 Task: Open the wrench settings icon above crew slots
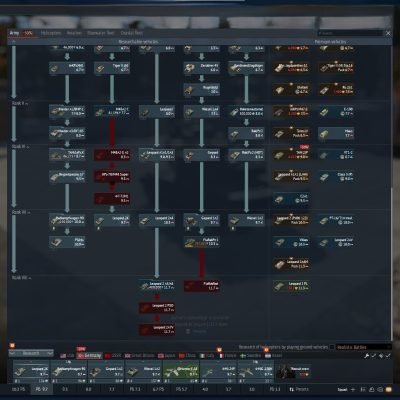366,356
